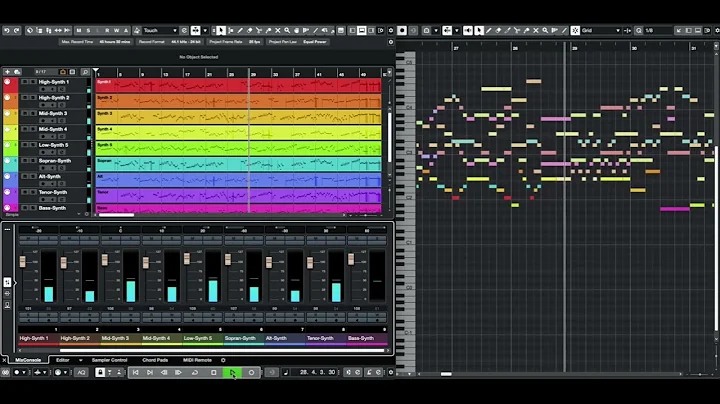Viewport: 720px width, 404px height.
Task: Open the key editor ruler options arrow
Action: [716, 46]
